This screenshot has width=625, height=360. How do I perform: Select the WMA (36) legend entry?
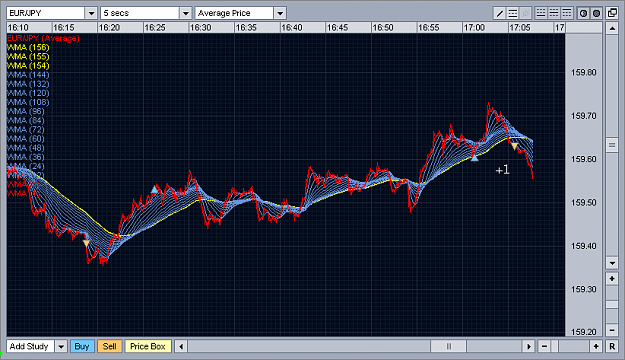click(x=26, y=157)
